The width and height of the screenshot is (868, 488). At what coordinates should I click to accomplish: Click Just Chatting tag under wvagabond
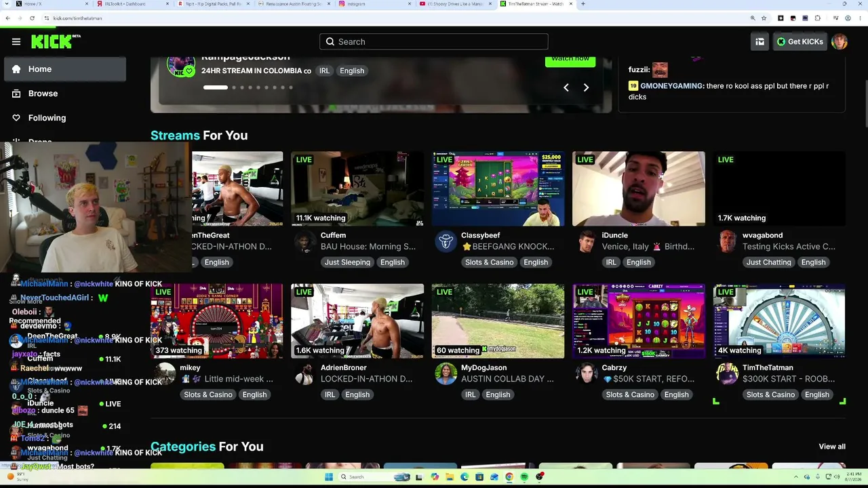pyautogui.click(x=768, y=262)
